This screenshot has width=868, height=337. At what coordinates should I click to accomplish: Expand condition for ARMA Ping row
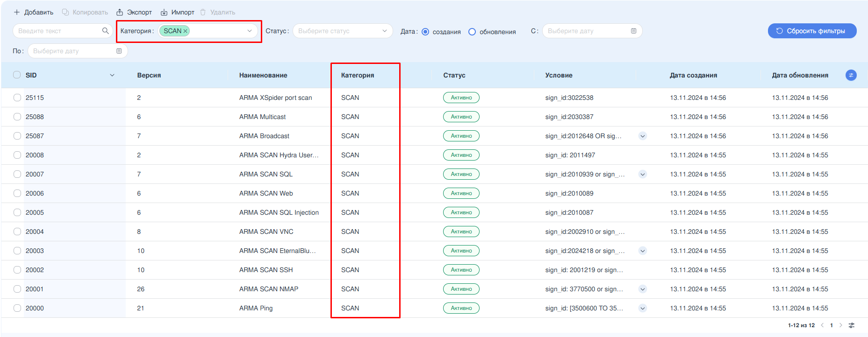pyautogui.click(x=643, y=308)
